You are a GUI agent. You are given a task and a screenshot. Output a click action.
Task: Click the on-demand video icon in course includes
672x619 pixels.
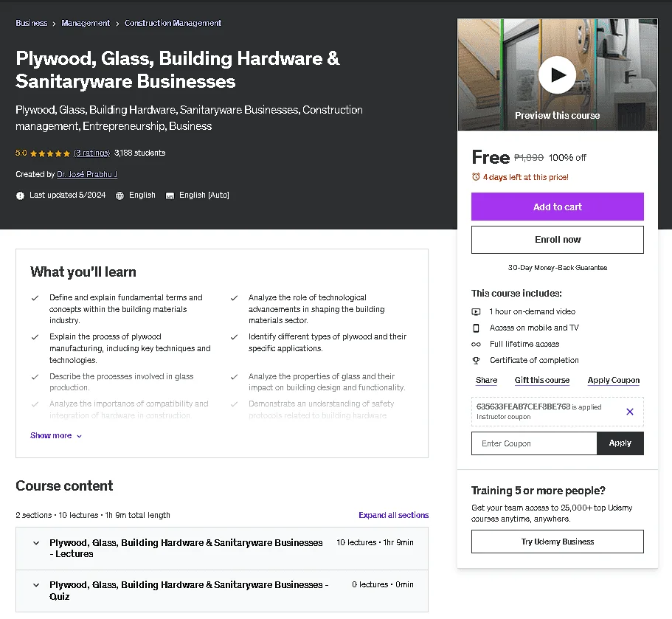[x=476, y=311]
